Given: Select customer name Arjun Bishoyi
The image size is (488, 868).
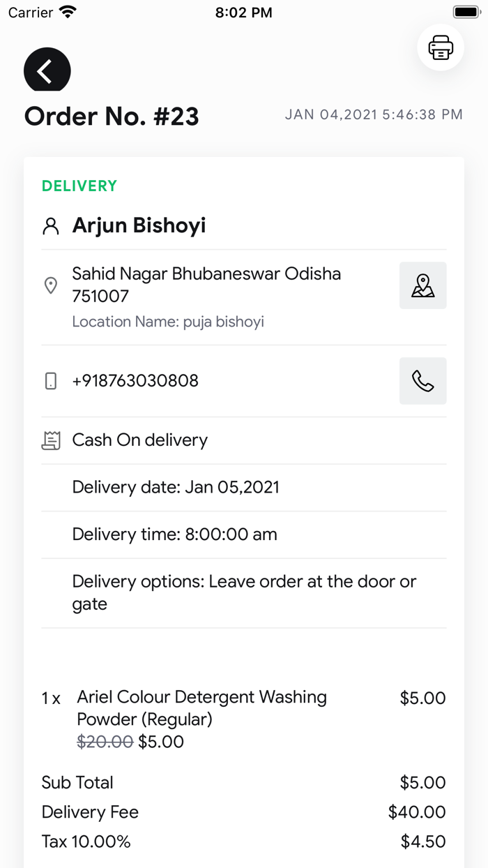Looking at the screenshot, I should 139,226.
